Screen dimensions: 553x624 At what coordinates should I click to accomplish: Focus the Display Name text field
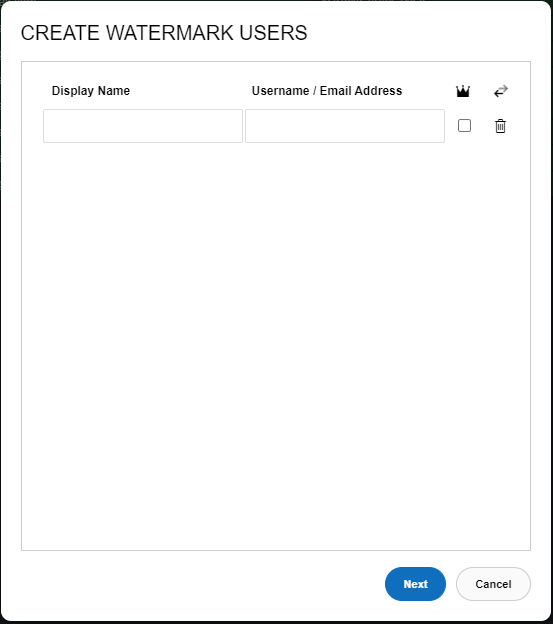point(143,126)
